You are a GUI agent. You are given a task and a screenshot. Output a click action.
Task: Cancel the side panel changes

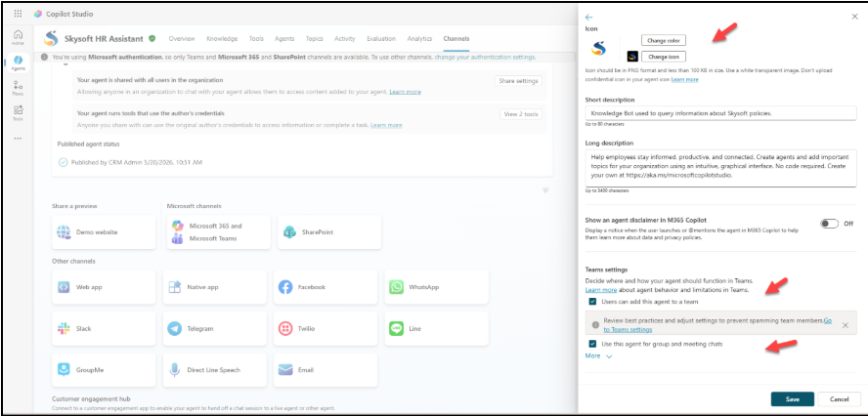click(840, 398)
